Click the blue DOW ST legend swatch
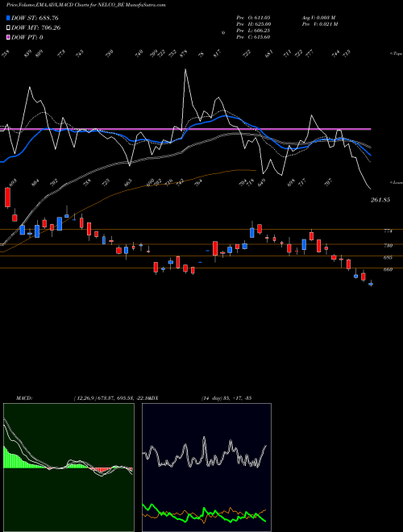Screen dimensions: 403x532 tap(8, 18)
